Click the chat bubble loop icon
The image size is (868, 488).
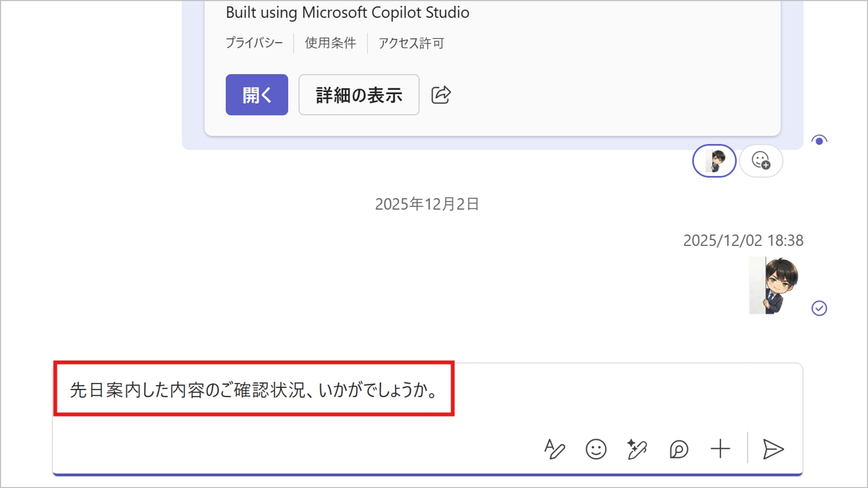tap(678, 449)
